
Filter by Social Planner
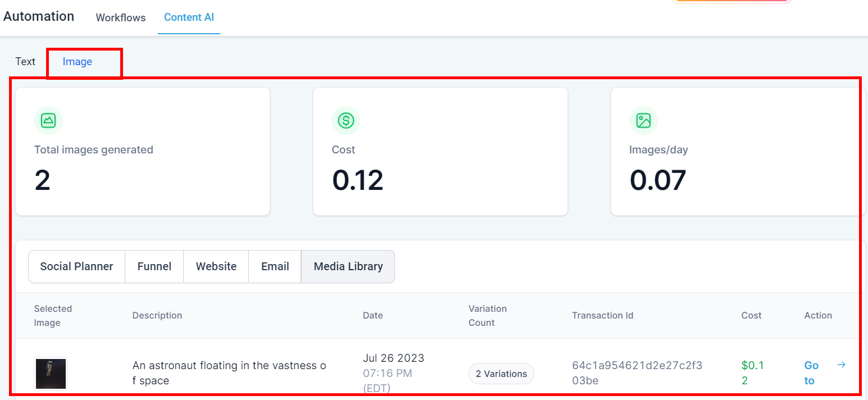coord(76,266)
